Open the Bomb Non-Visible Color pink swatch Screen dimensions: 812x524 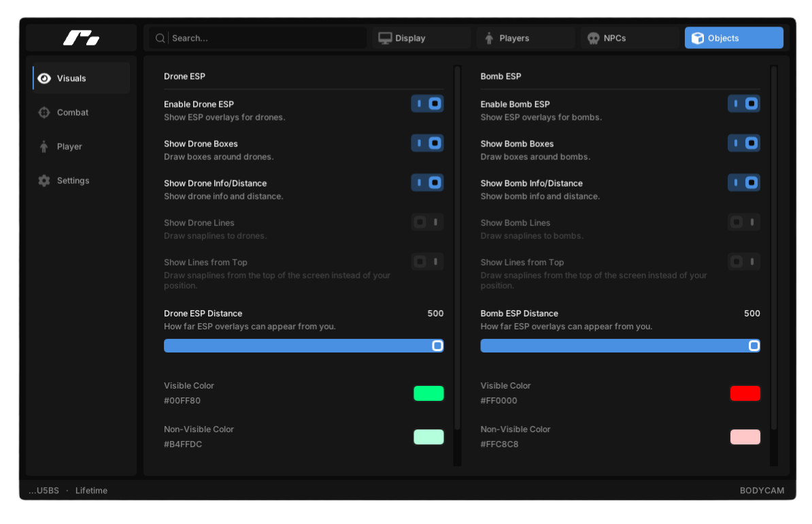pos(745,437)
